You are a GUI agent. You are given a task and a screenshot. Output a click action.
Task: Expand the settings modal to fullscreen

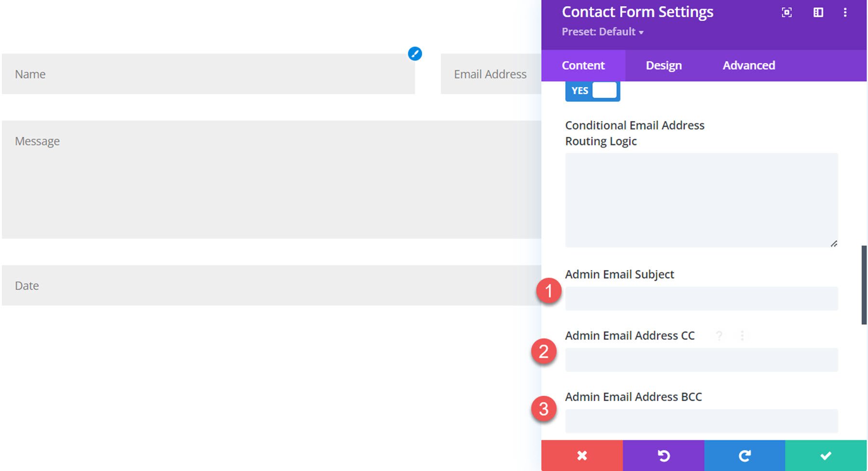[x=787, y=13]
